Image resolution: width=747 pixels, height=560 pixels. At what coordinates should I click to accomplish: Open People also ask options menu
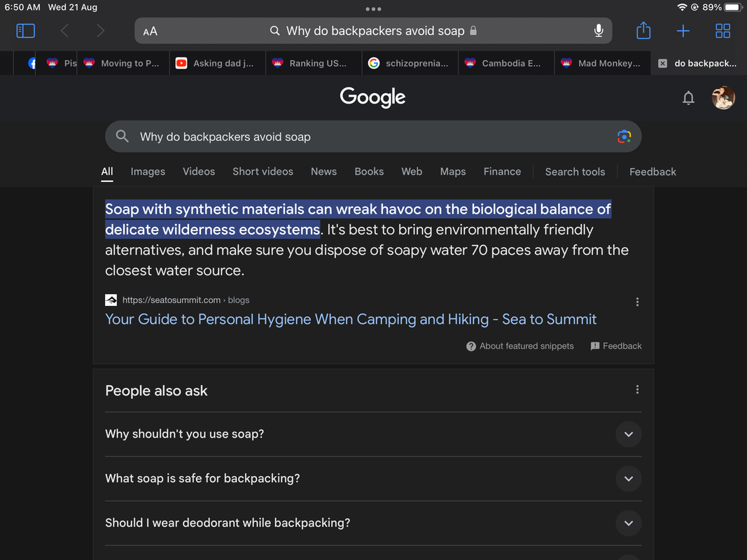tap(637, 389)
